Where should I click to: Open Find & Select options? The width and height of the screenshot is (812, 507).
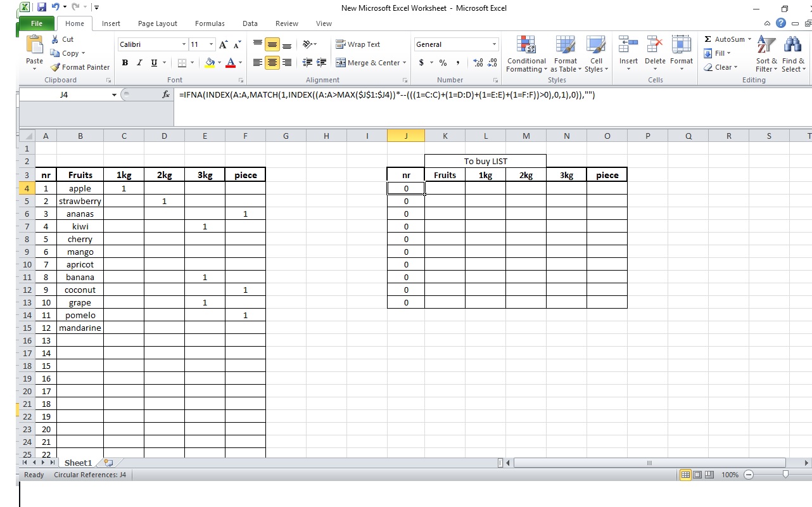[792, 55]
